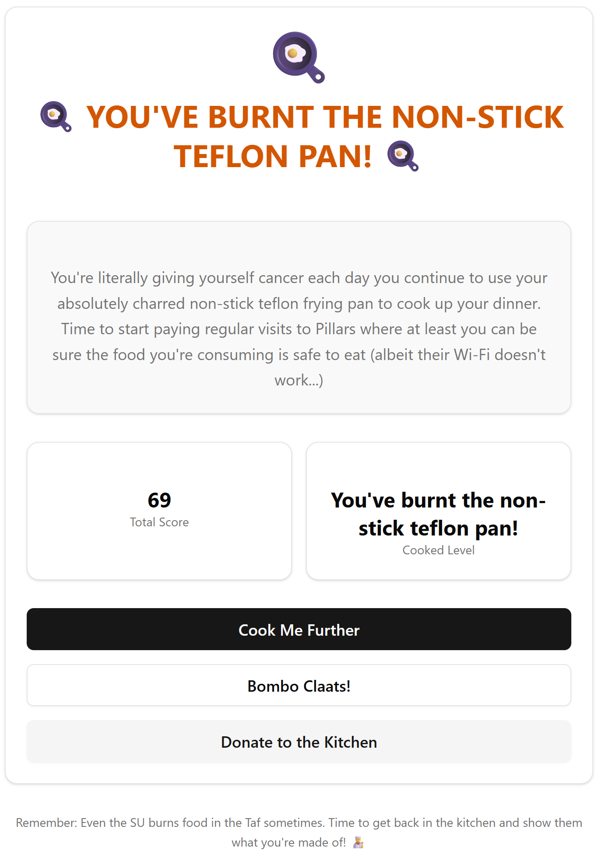Screen dimensions: 598x868
Task: Click the word "Pillars" in the description
Action: [x=336, y=329]
